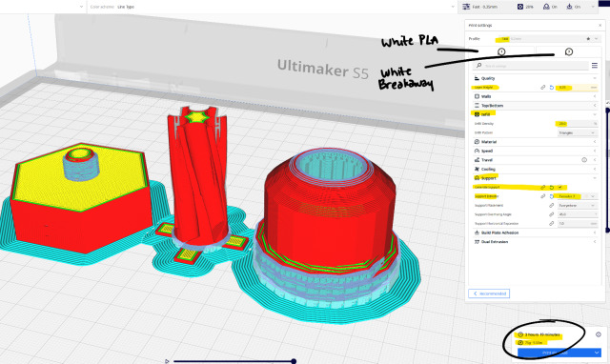This screenshot has height=364, width=610.
Task: Click the print details info icon
Action: pyautogui.click(x=599, y=334)
